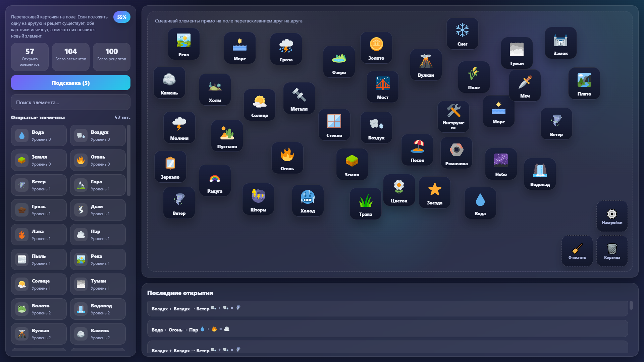Click the 55% progress badge
This screenshot has width=644, height=362.
pyautogui.click(x=122, y=17)
